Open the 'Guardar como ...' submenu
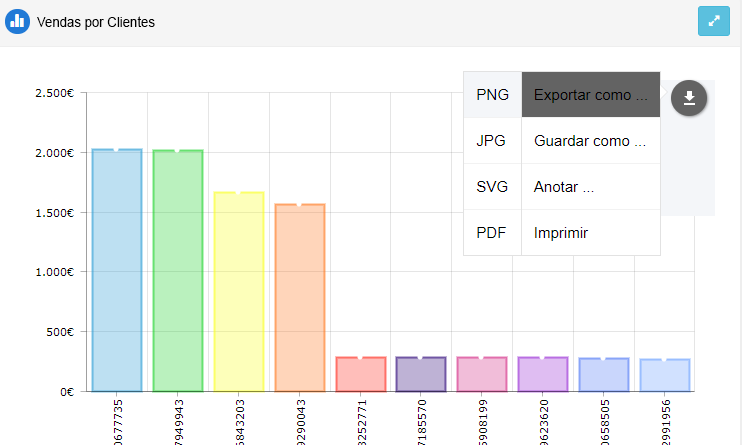 tap(590, 141)
